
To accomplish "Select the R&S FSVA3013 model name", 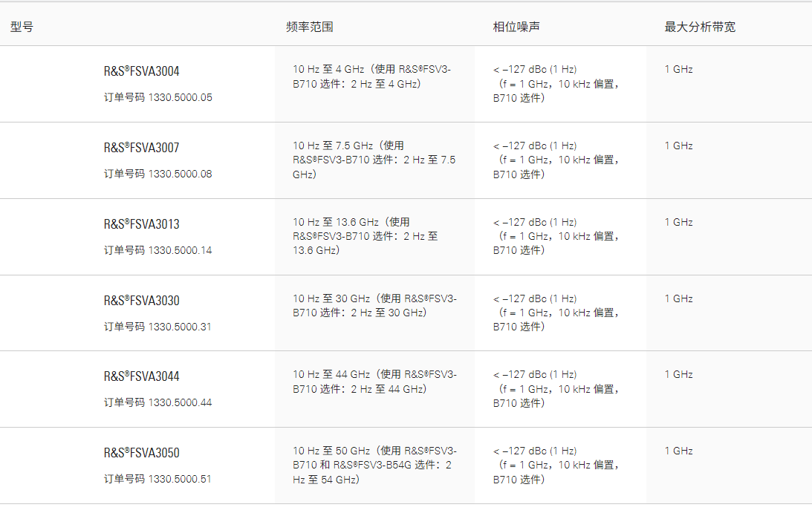I will (141, 224).
